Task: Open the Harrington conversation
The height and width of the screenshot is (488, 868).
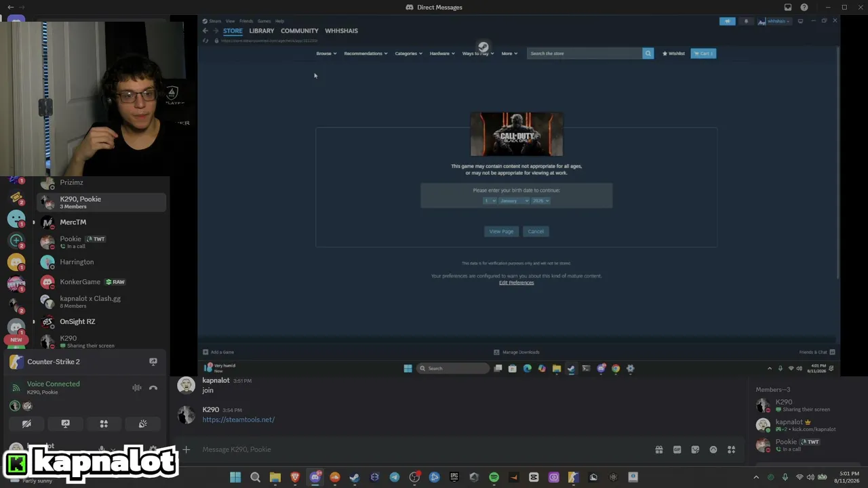Action: coord(101,262)
